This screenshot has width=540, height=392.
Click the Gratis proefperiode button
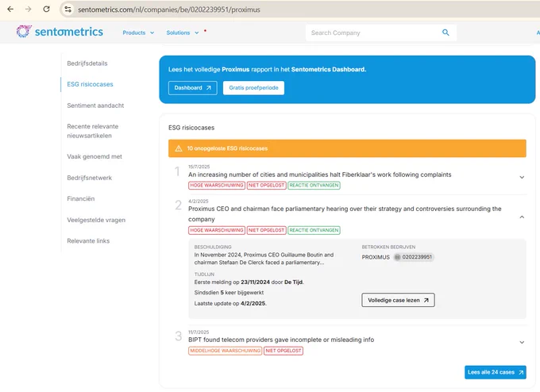[253, 88]
